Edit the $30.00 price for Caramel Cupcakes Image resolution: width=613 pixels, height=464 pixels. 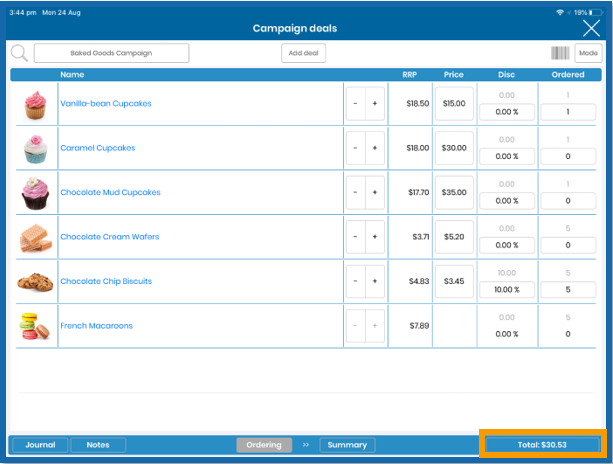454,148
